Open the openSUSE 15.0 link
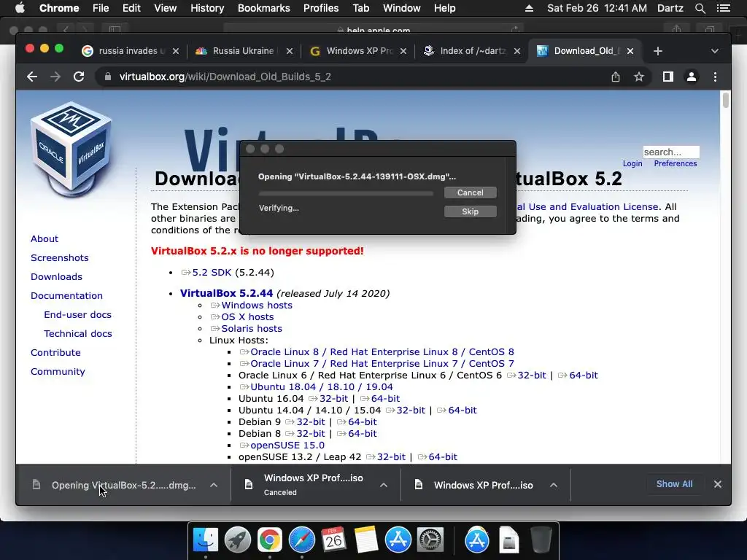Viewport: 747px width, 560px height. (287, 446)
